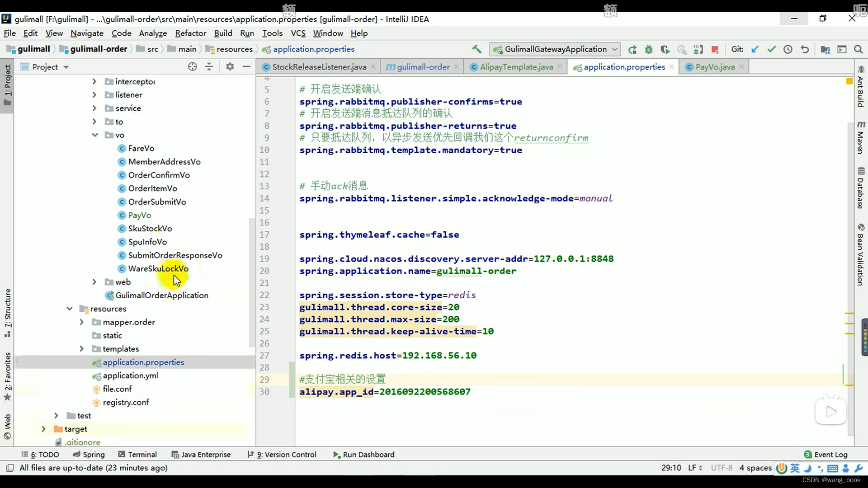Select WareSkuLockVo in project tree
Image resolution: width=868 pixels, height=488 pixels.
(x=158, y=268)
